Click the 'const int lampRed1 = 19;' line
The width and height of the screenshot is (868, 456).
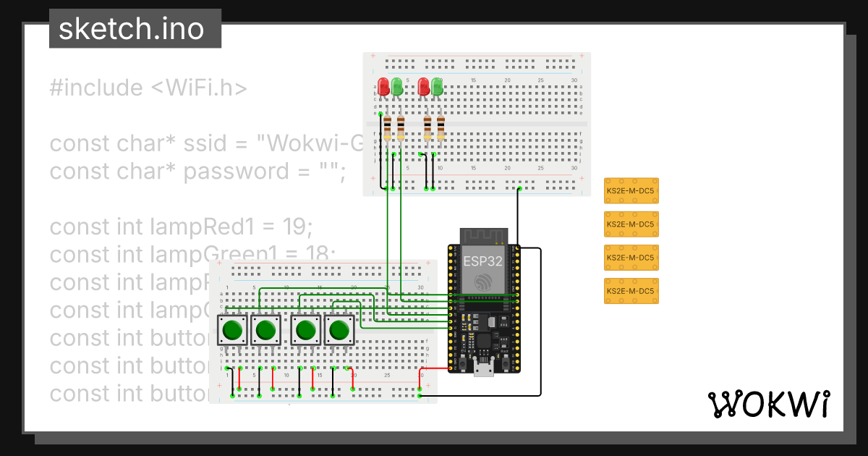pos(181,227)
